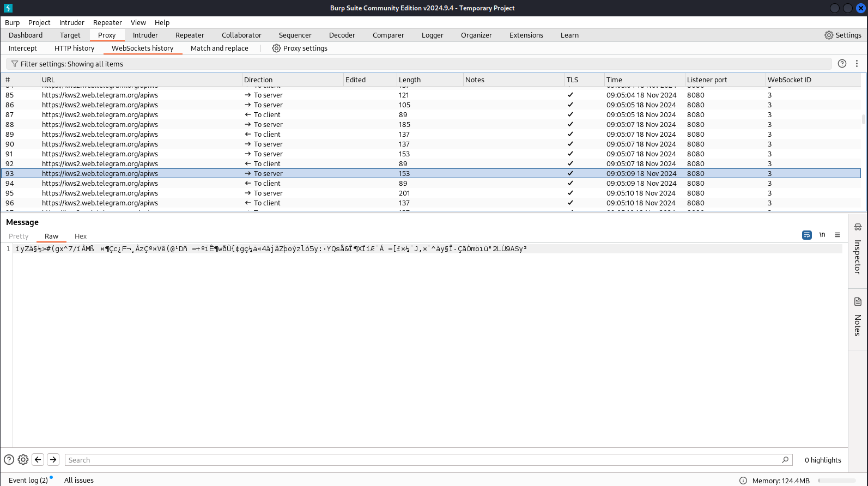Sort table by Direction column header
This screenshot has width=868, height=486.
pyautogui.click(x=293, y=80)
